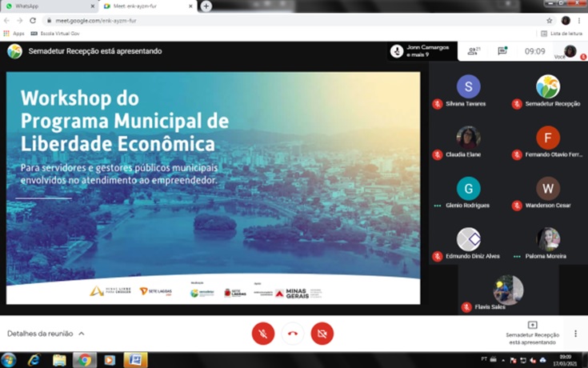Select the Meet enk-ayzm-fur browser tab

[147, 6]
